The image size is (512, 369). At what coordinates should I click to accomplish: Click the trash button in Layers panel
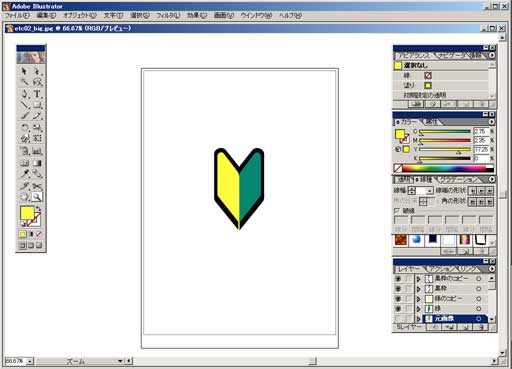tap(481, 328)
